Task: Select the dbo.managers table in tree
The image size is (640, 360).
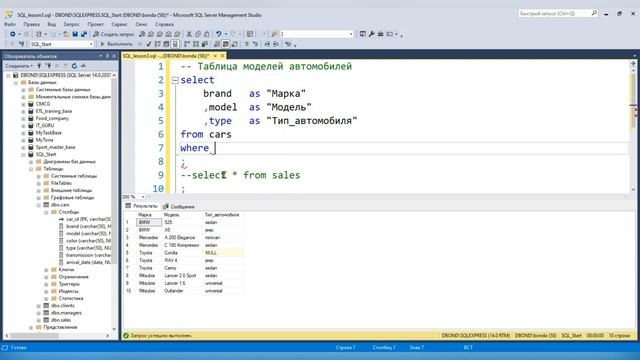Action: click(x=66, y=313)
